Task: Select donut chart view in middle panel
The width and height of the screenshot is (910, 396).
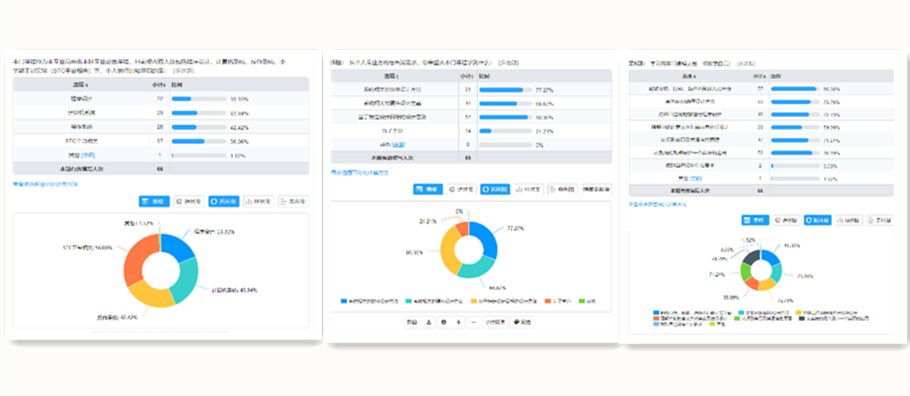Action: coord(496,189)
